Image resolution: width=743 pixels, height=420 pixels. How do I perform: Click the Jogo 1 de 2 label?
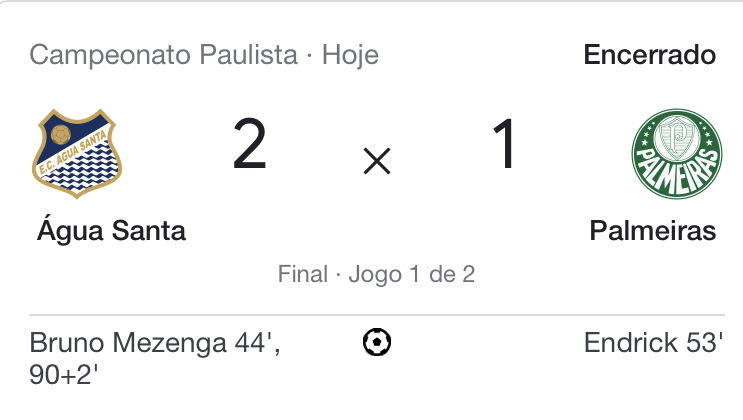click(412, 274)
